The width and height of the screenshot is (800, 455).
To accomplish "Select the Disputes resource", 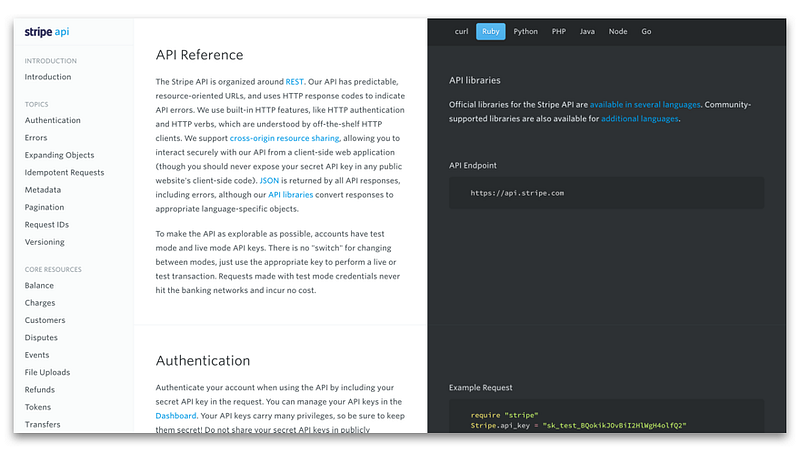I will tap(41, 337).
